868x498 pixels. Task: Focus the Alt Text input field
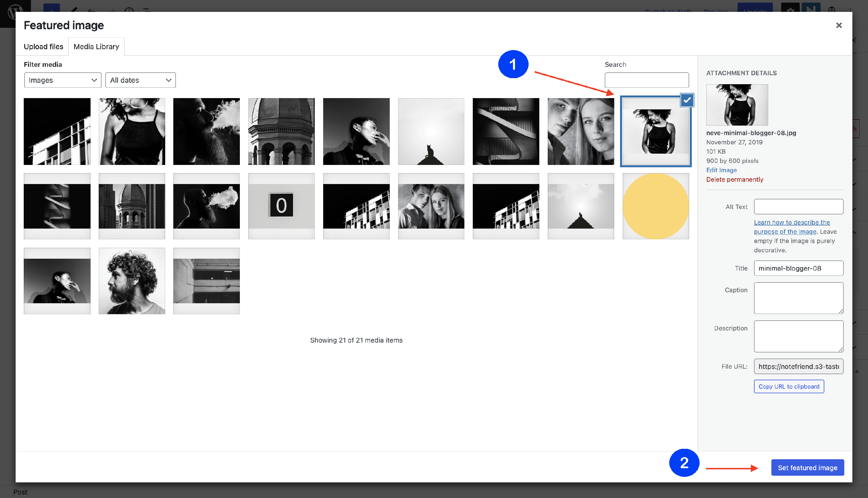pyautogui.click(x=798, y=207)
